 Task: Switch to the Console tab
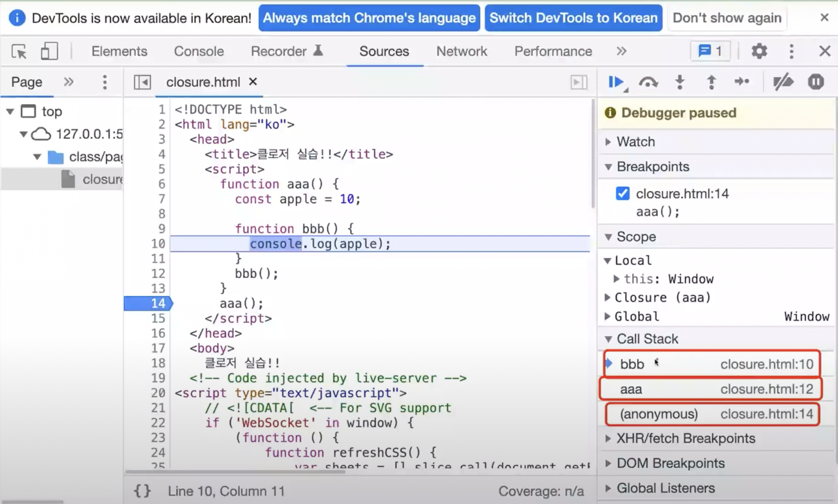pyautogui.click(x=199, y=51)
